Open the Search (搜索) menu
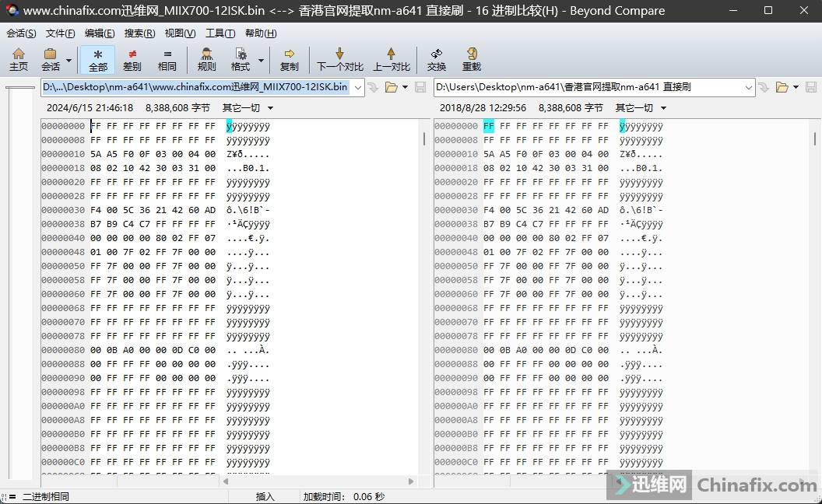The image size is (822, 504). [139, 33]
